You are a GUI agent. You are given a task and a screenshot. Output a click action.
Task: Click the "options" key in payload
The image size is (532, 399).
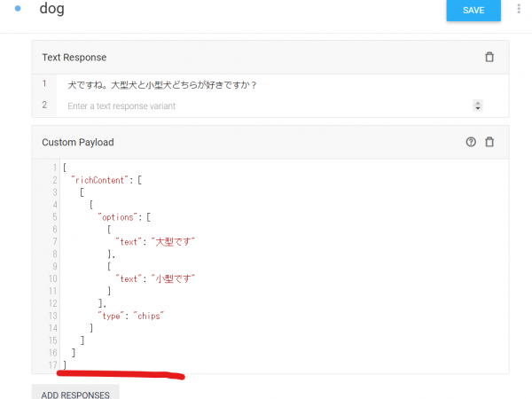point(117,217)
